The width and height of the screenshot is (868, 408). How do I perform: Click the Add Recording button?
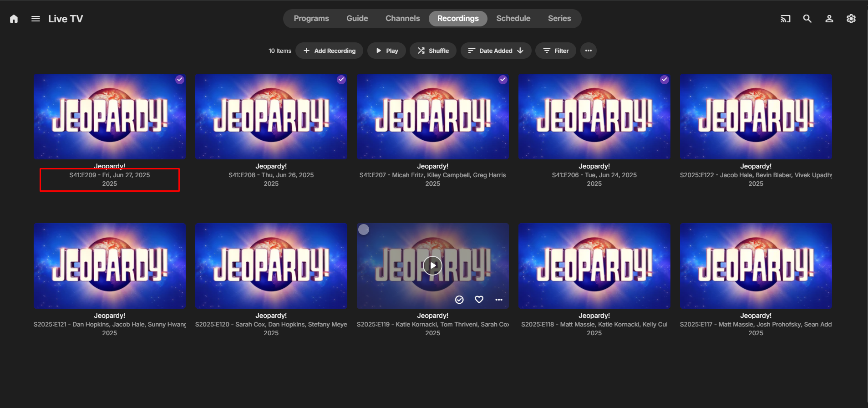pyautogui.click(x=329, y=51)
